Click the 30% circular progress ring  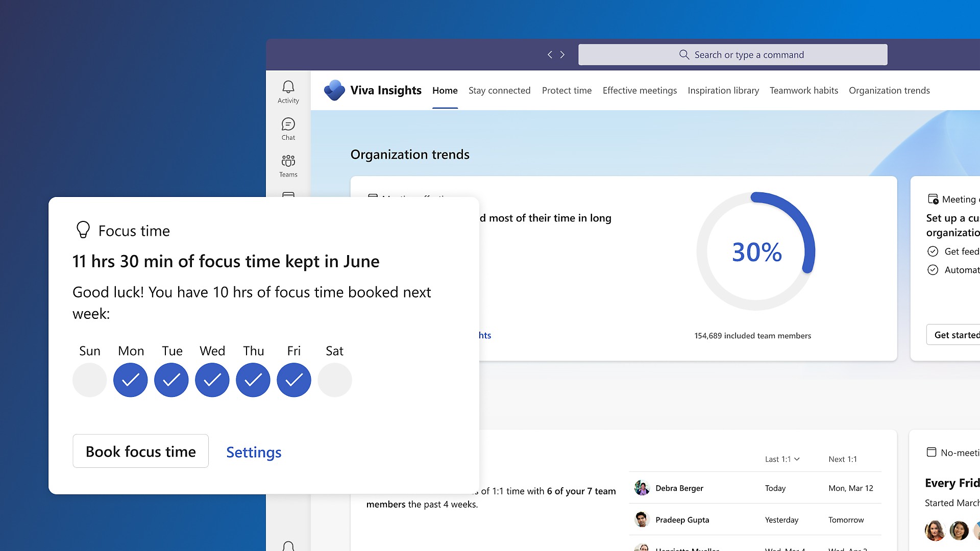(x=756, y=251)
